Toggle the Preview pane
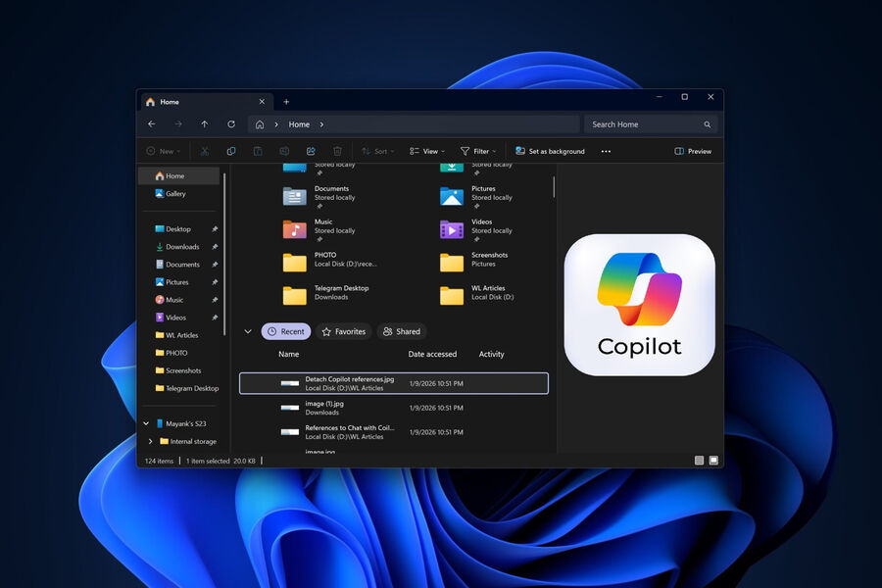Viewport: 882px width, 588px height. (x=693, y=151)
